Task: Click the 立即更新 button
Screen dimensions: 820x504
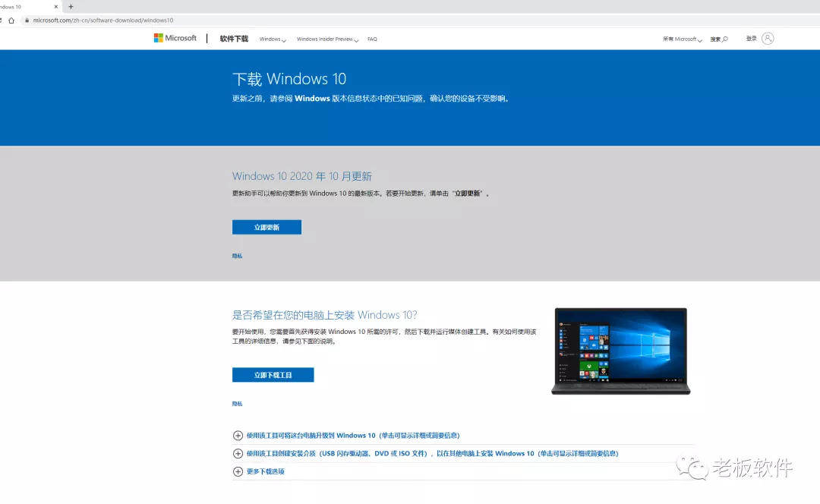Action: [x=266, y=226]
